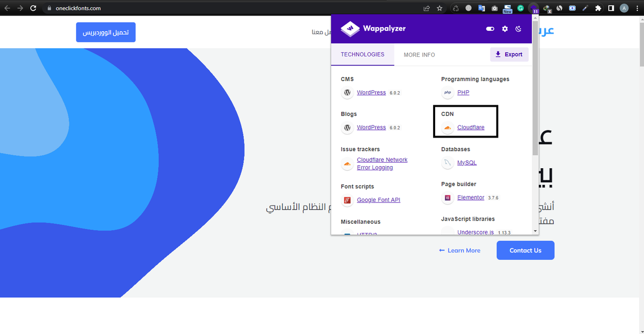Click the Elementor logo icon
The width and height of the screenshot is (644, 334).
[x=447, y=198]
